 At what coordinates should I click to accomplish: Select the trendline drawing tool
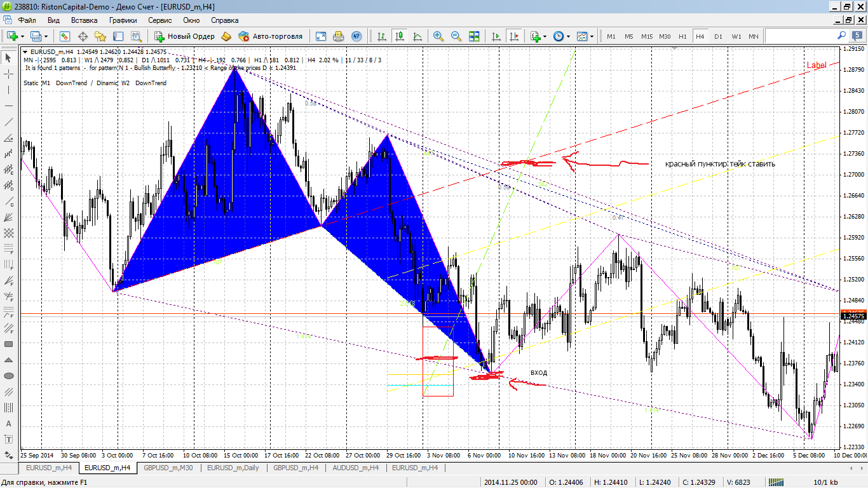pyautogui.click(x=9, y=122)
